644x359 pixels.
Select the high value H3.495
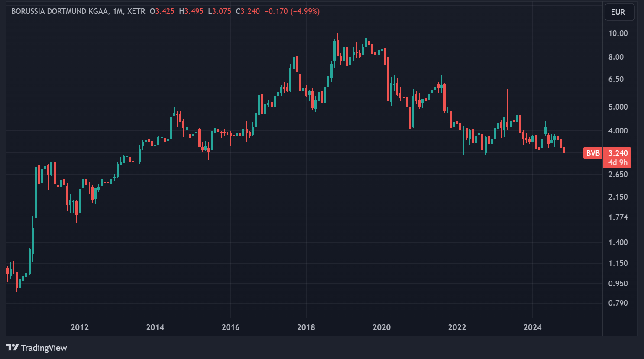click(191, 11)
